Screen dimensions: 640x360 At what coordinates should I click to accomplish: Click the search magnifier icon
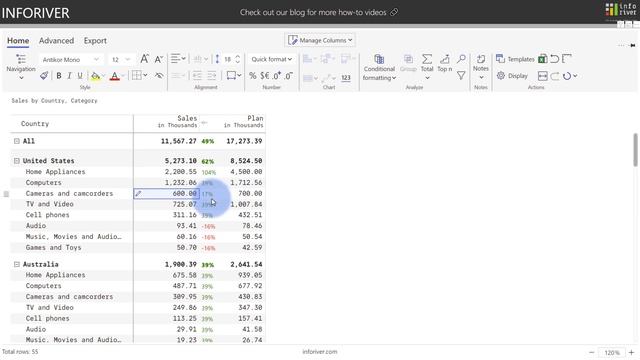coord(461,59)
